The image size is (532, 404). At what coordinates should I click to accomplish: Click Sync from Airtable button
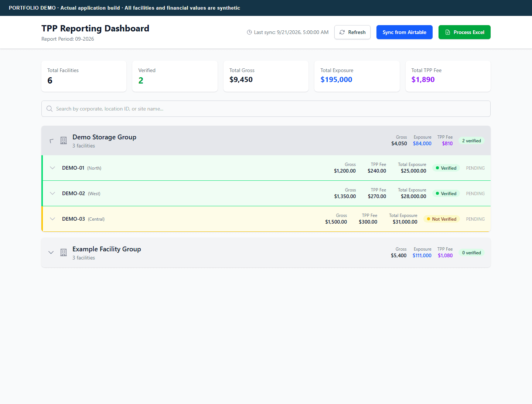pos(405,32)
